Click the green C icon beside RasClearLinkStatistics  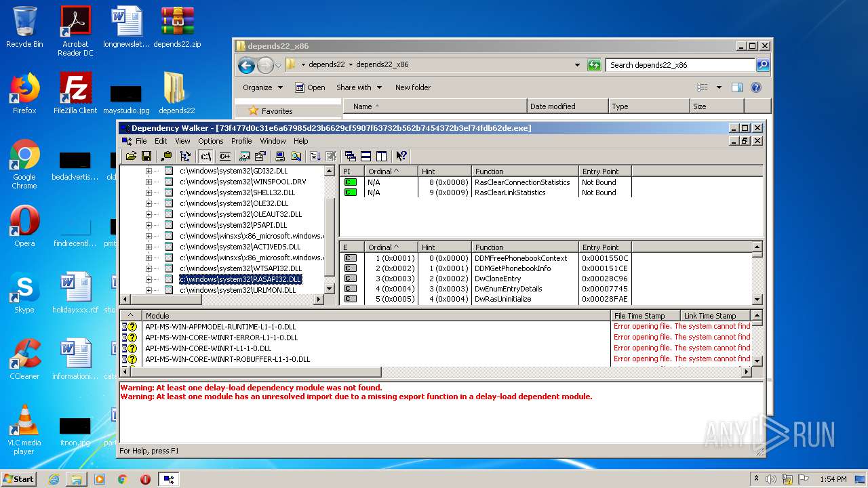point(351,192)
